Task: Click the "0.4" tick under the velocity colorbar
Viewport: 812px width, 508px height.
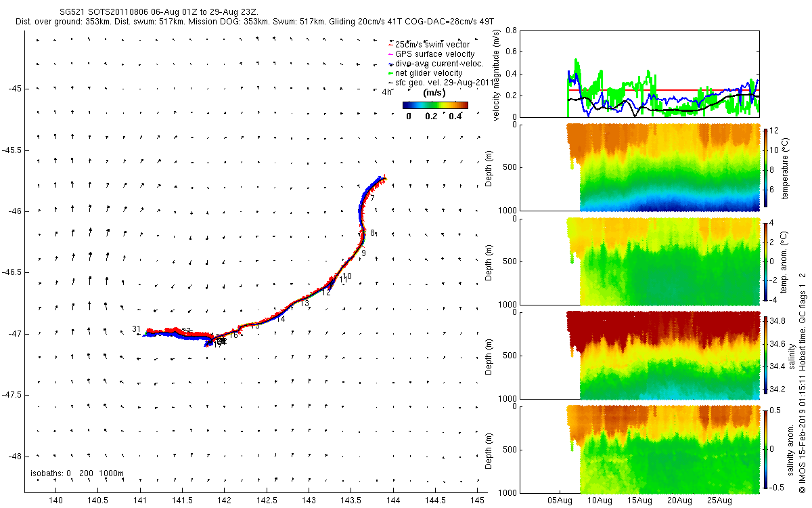Action: [455, 117]
